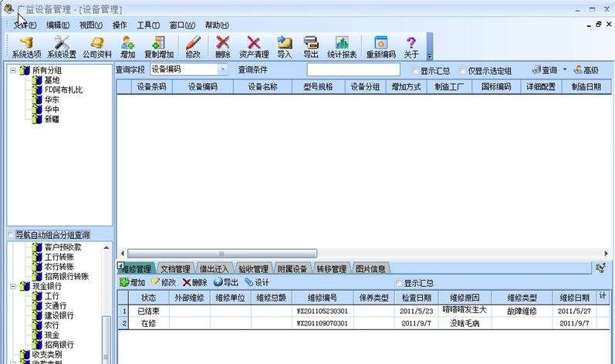Select 招商银行转账 in lower tree
615x364 pixels.
(66, 276)
